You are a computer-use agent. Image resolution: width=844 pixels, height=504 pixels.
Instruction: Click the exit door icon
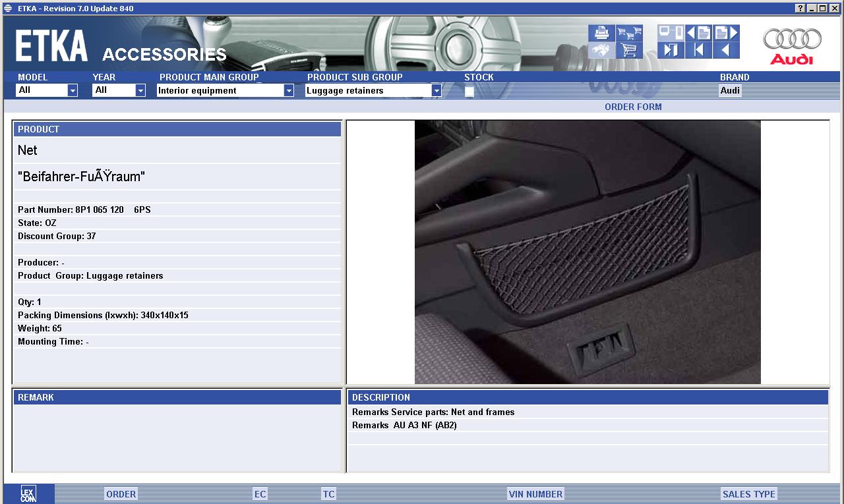[671, 50]
